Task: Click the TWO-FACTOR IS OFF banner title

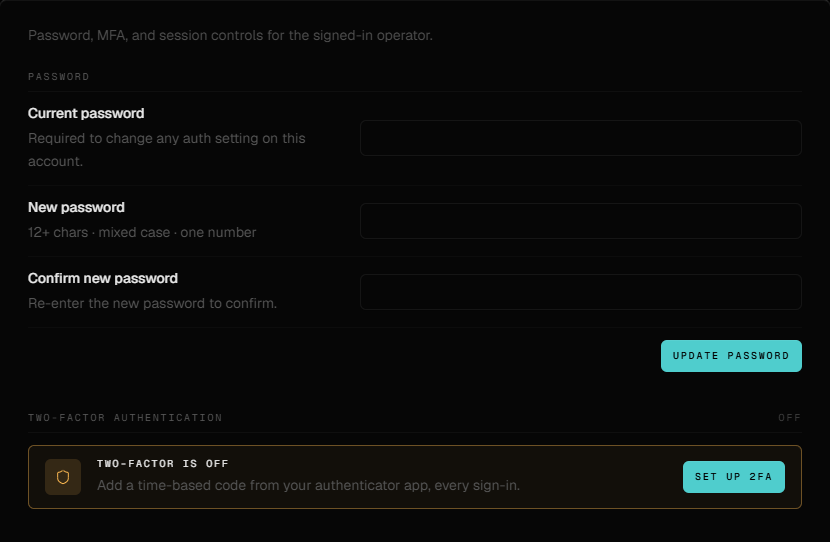Action: 163,464
